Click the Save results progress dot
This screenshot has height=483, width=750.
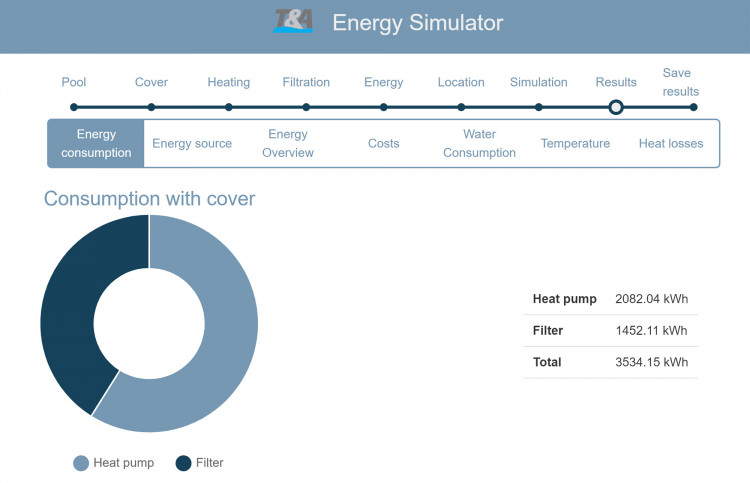coord(694,107)
